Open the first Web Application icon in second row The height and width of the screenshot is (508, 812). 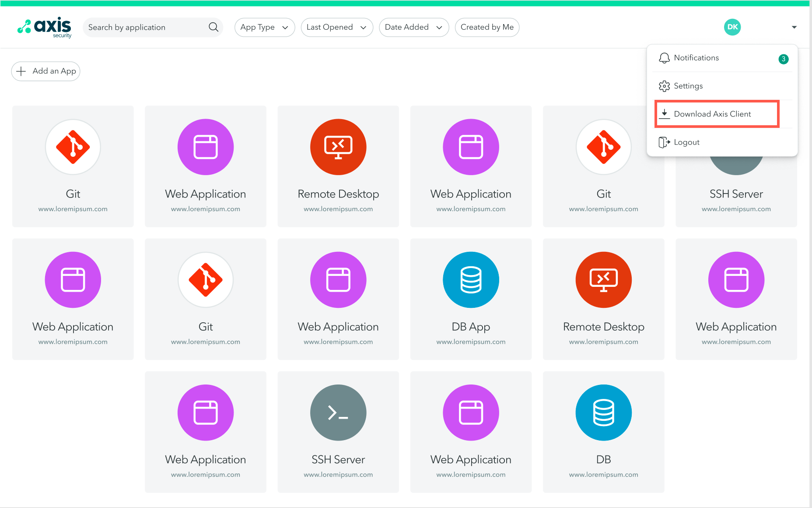click(x=73, y=279)
